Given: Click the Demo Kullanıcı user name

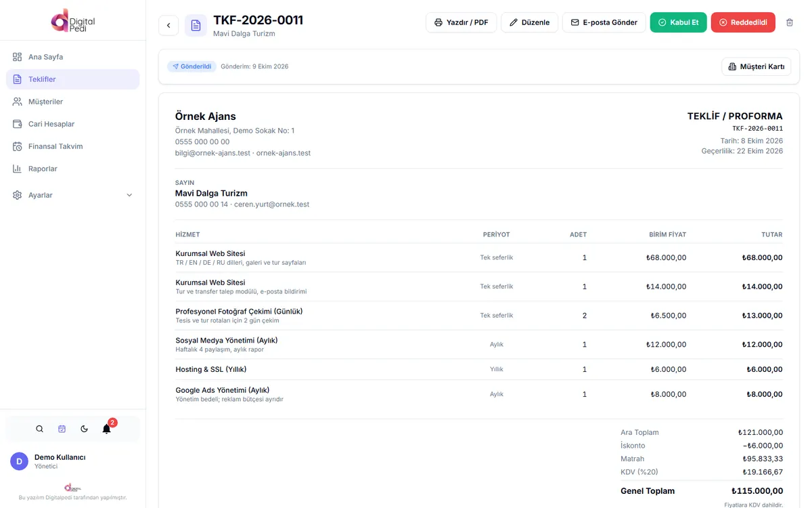Looking at the screenshot, I should [60, 457].
